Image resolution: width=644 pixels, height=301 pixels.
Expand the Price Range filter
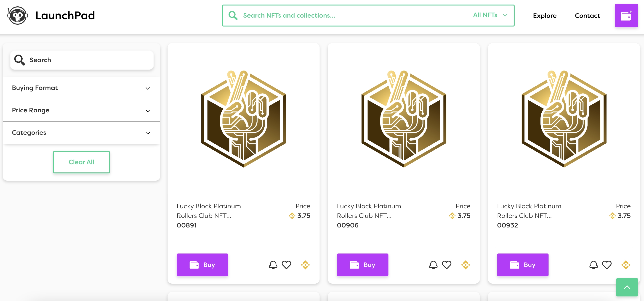tap(81, 110)
